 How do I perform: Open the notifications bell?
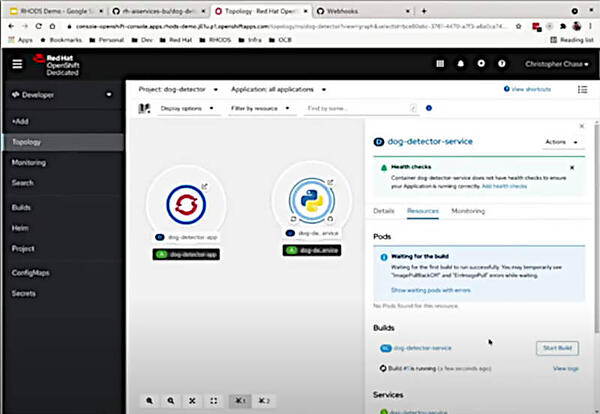(x=460, y=64)
